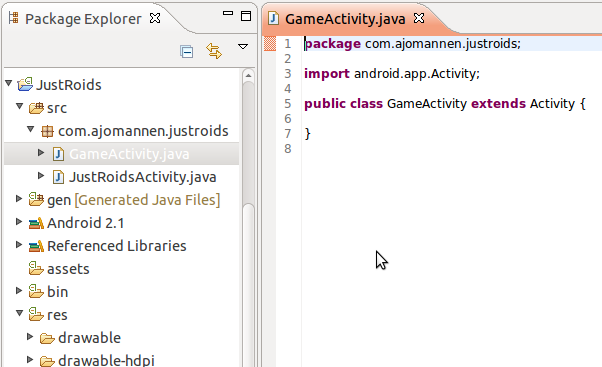
Task: Click the Java file icon on the editor tab
Action: (273, 18)
